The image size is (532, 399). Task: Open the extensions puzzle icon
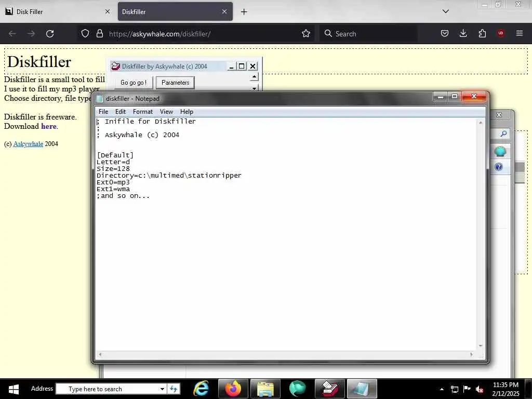pos(482,33)
